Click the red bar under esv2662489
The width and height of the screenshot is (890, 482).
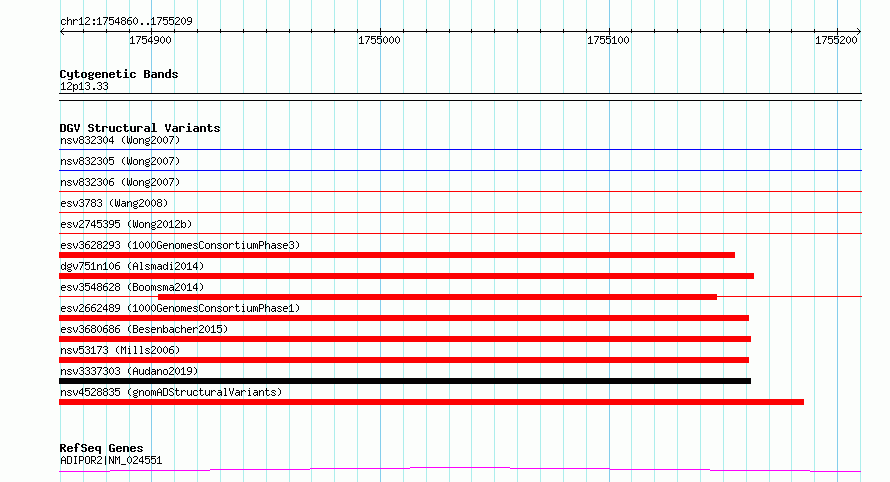pyautogui.click(x=404, y=318)
